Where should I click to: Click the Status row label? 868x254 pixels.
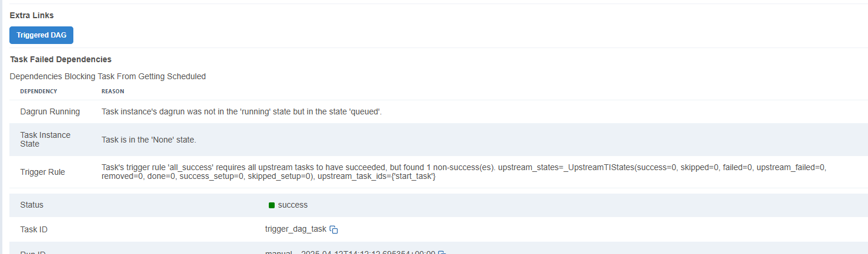(x=32, y=205)
